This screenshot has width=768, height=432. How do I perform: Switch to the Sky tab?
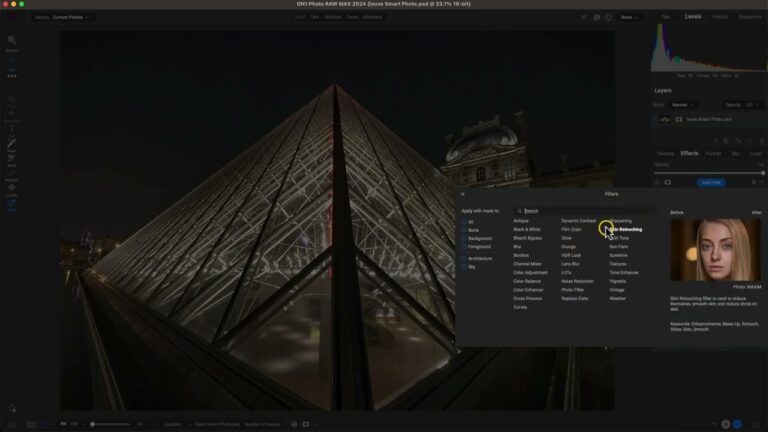pyautogui.click(x=735, y=154)
